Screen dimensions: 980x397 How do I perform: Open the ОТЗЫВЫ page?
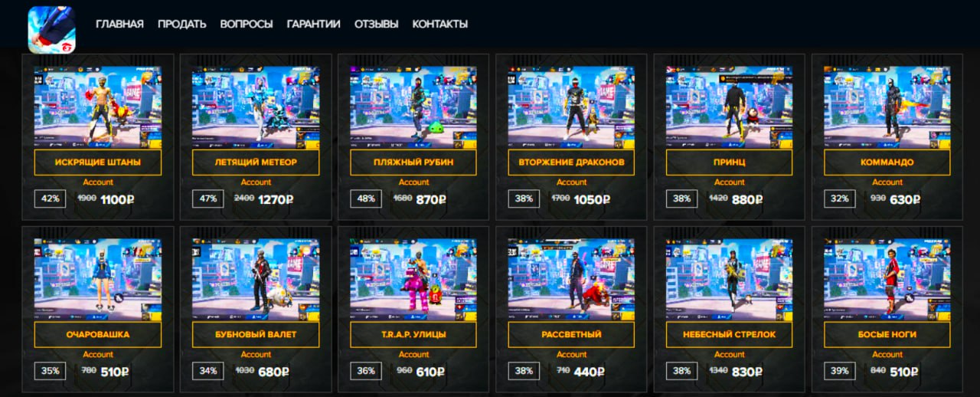click(x=377, y=24)
